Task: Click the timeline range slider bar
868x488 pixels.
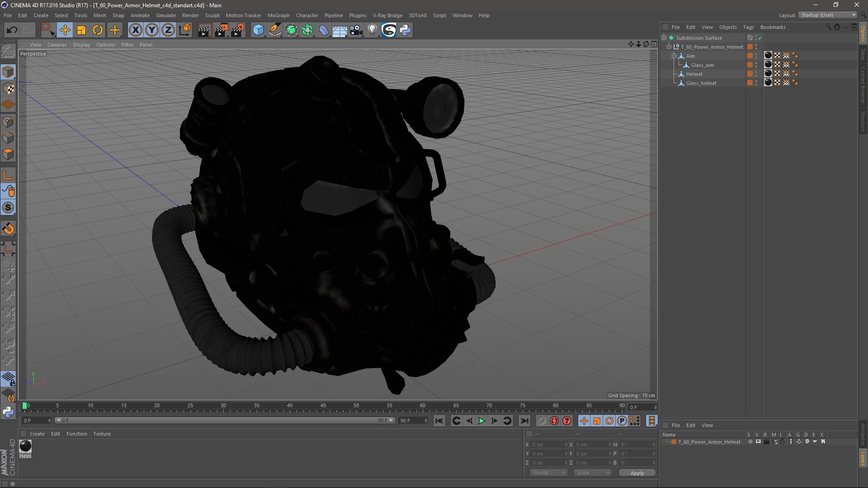Action: (x=225, y=421)
